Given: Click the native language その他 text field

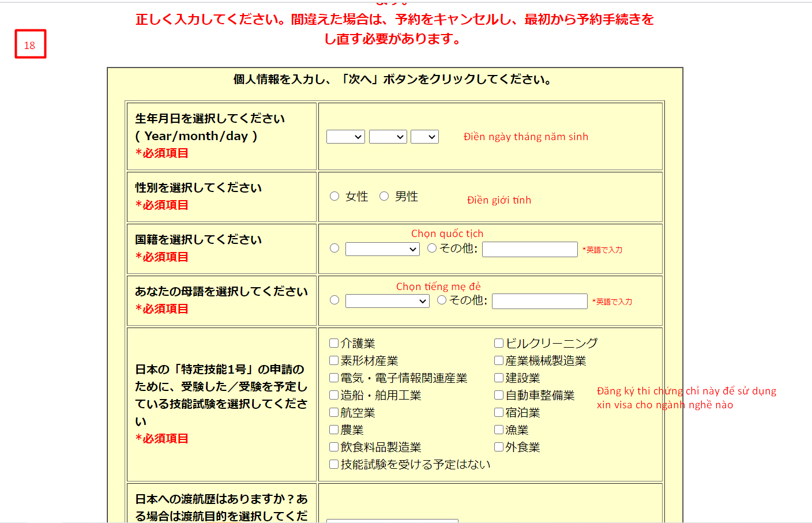Looking at the screenshot, I should (539, 301).
